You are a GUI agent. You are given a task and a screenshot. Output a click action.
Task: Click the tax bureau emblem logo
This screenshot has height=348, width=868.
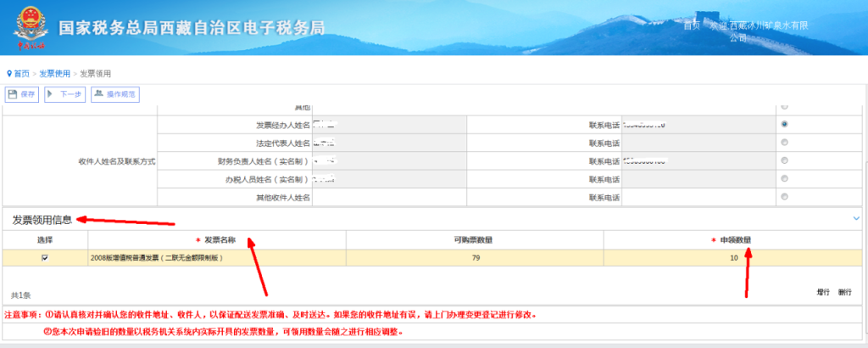point(30,28)
